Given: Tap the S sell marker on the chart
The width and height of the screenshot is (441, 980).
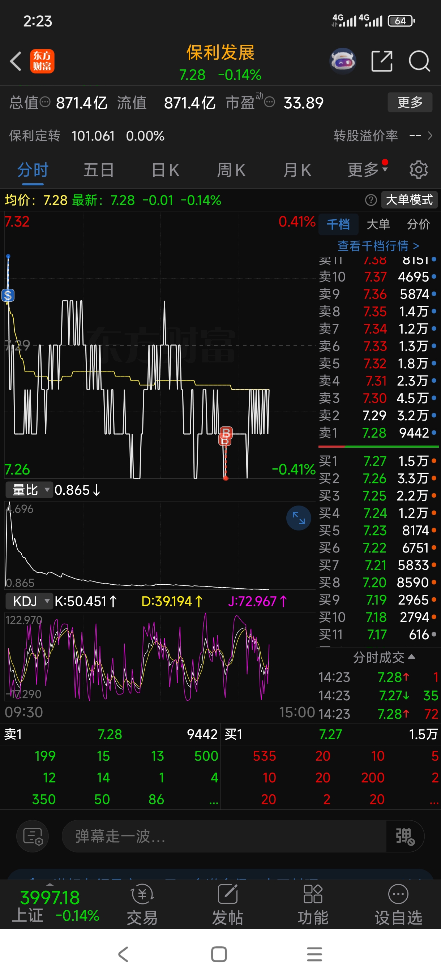Looking at the screenshot, I should (x=8, y=295).
